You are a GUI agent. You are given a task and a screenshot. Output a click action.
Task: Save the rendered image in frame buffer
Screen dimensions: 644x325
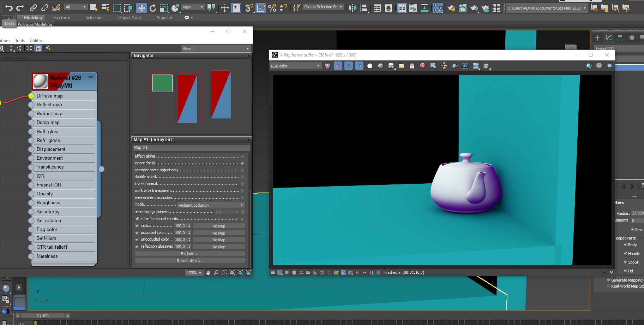pos(391,66)
